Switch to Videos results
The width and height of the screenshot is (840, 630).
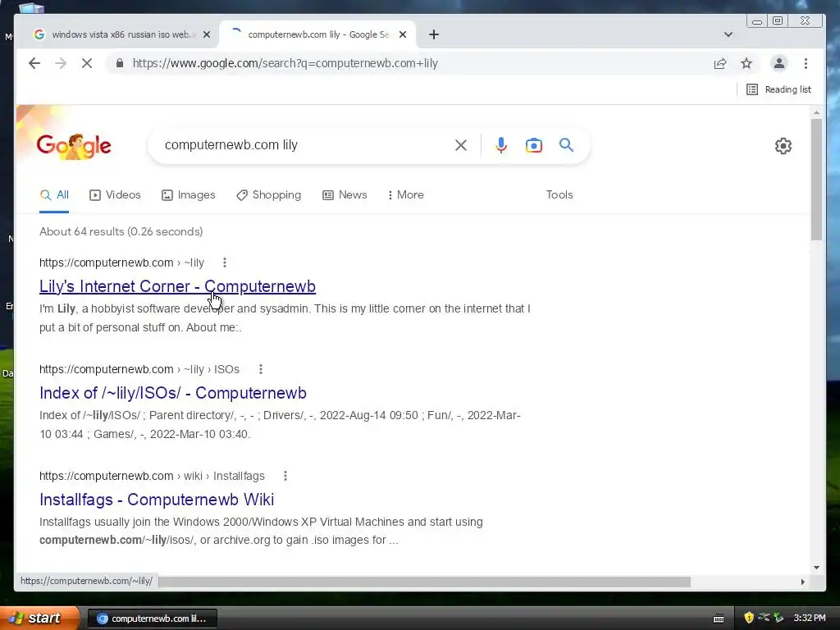[x=115, y=195]
